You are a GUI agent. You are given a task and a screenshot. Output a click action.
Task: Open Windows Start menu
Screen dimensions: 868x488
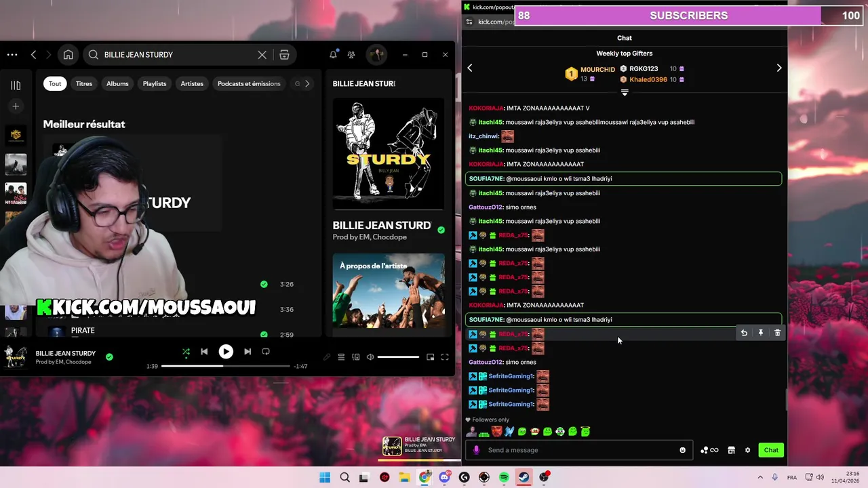(x=325, y=477)
